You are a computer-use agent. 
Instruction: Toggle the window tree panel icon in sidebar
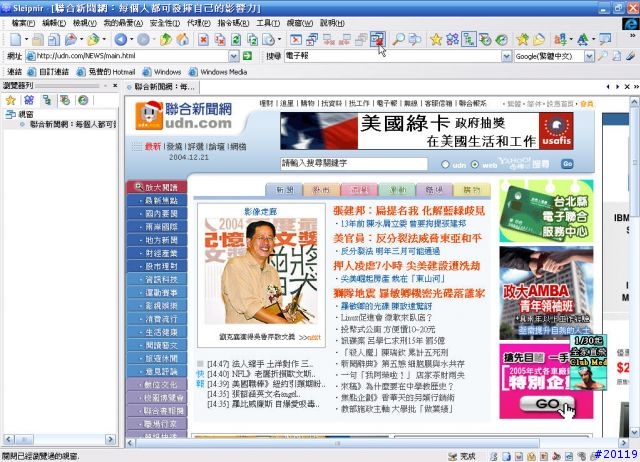(x=47, y=100)
